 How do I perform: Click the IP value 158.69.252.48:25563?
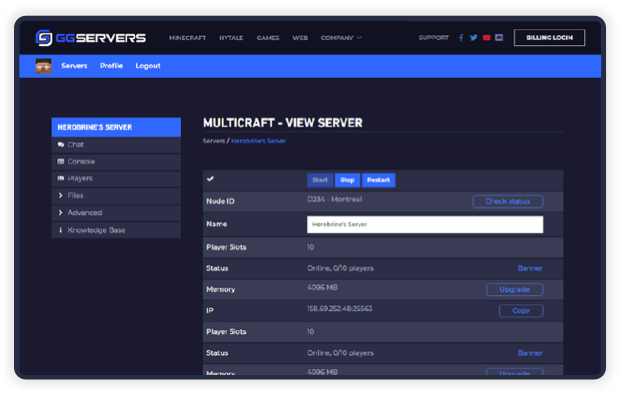click(340, 308)
